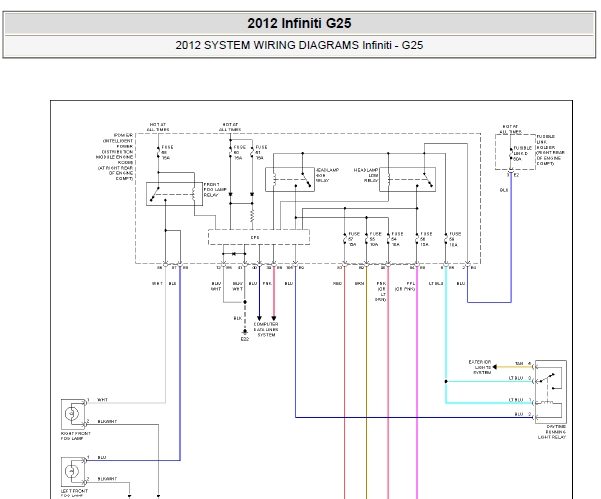Click the magenta PPL wire line
Viewport: 601px width, 499px height.
tap(417, 383)
